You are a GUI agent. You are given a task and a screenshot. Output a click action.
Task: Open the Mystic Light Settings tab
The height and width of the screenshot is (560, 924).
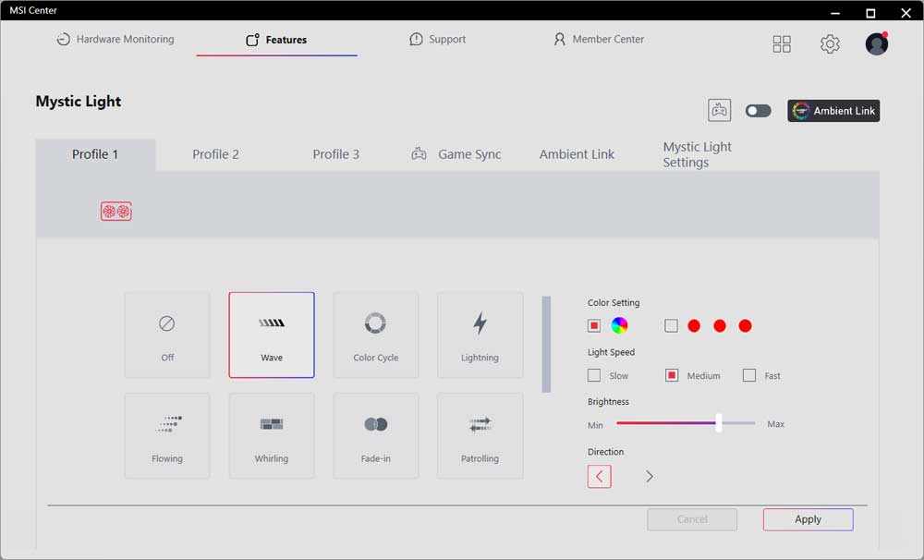coord(697,154)
